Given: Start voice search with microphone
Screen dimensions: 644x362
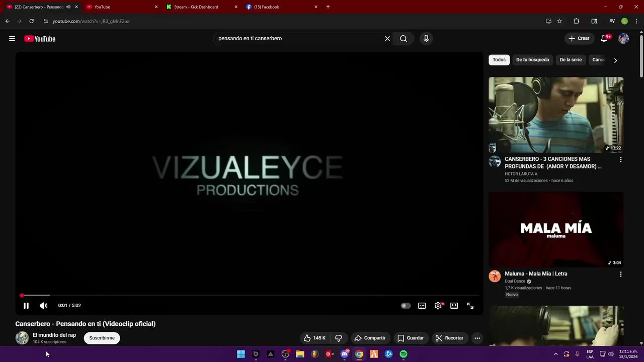Looking at the screenshot, I should pos(426,39).
